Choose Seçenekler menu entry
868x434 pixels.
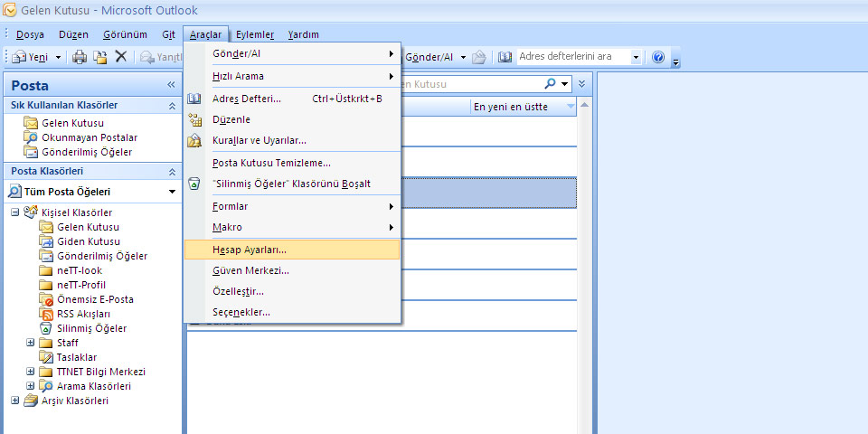click(292, 312)
